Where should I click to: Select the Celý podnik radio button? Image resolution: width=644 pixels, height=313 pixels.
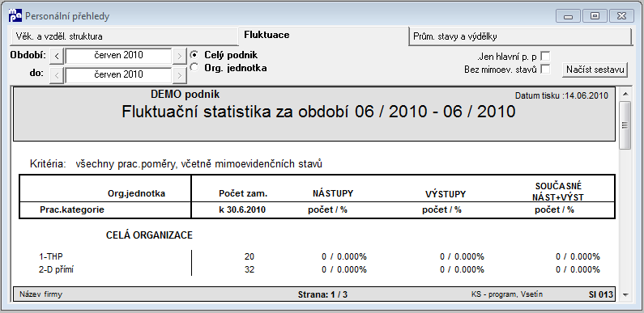pos(194,54)
